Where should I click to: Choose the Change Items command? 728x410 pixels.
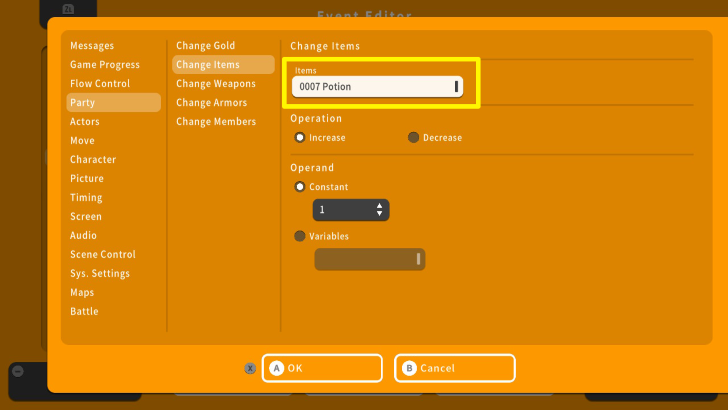223,65
